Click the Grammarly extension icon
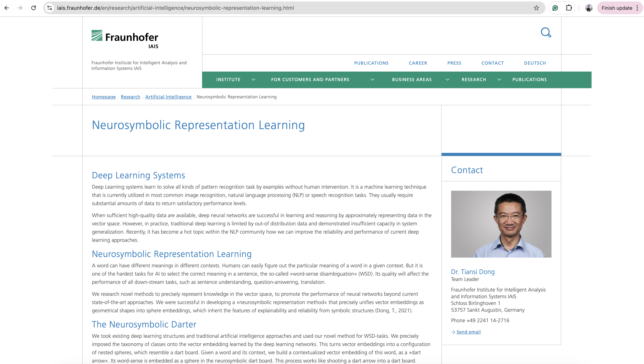 click(555, 8)
